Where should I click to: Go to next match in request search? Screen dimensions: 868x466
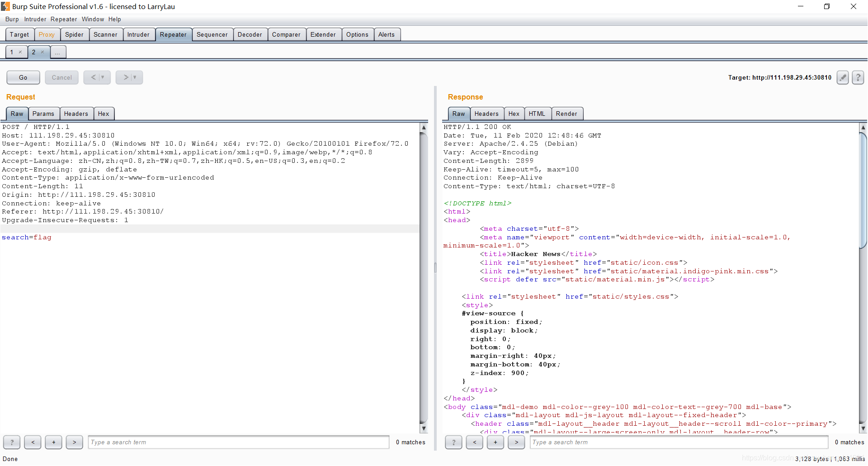(74, 442)
